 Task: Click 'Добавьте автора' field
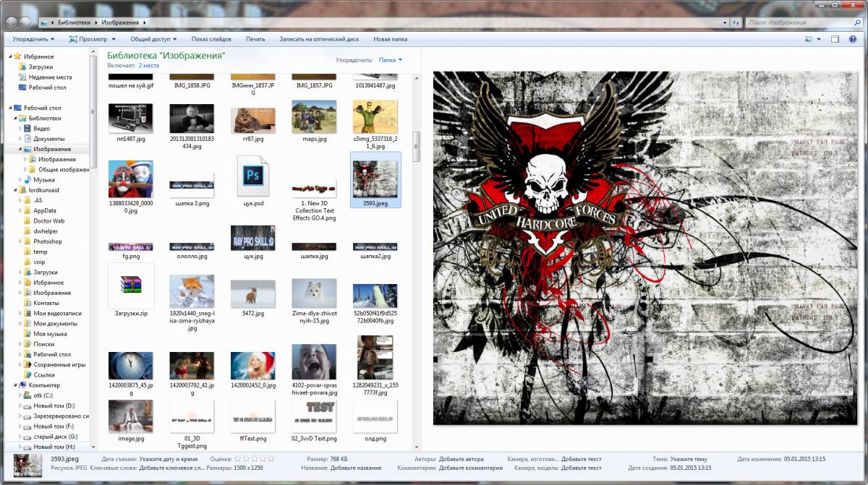tap(461, 459)
